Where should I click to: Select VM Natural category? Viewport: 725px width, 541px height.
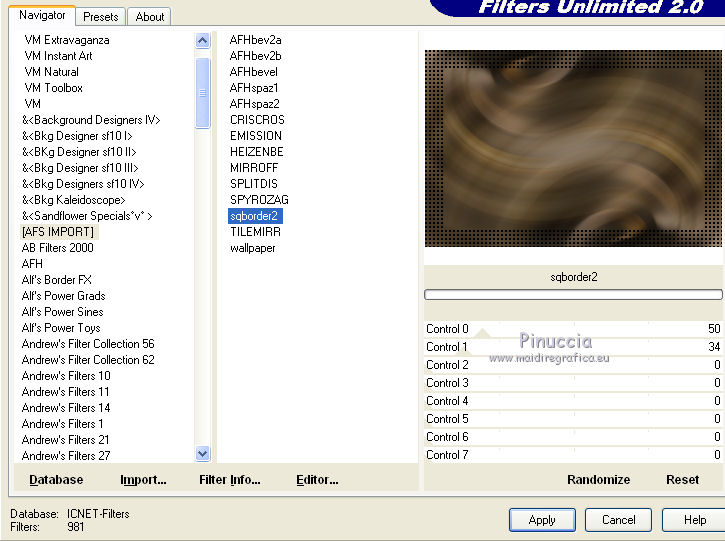51,72
